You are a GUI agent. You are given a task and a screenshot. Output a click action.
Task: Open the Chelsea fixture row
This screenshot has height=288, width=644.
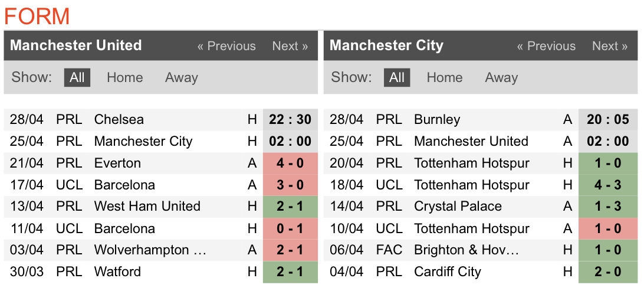(119, 119)
